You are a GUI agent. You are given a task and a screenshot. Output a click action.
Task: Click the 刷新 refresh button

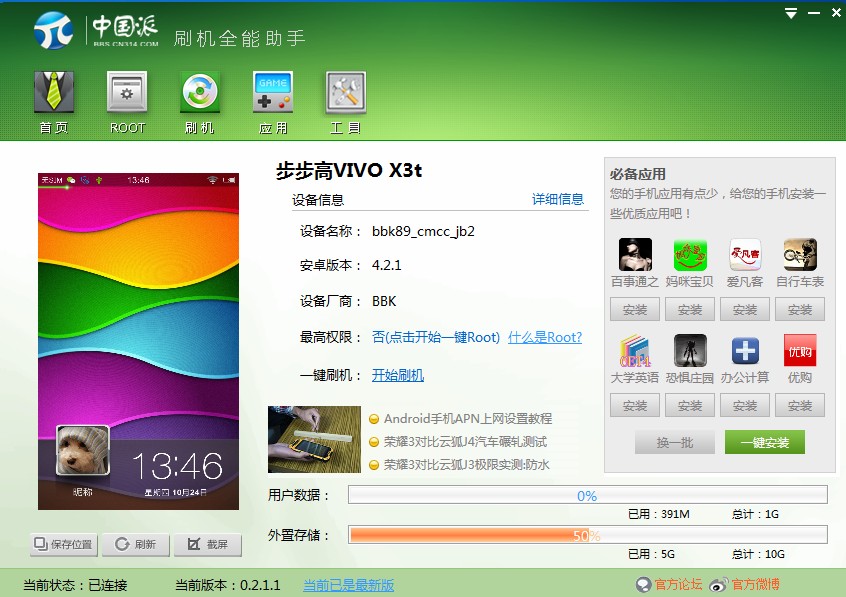tap(136, 545)
